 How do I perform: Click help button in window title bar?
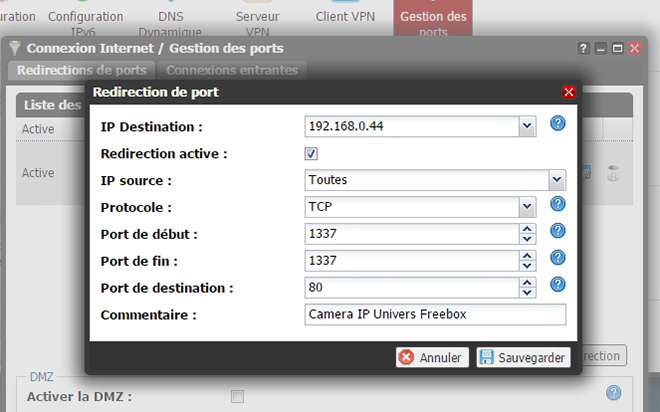pyautogui.click(x=584, y=48)
